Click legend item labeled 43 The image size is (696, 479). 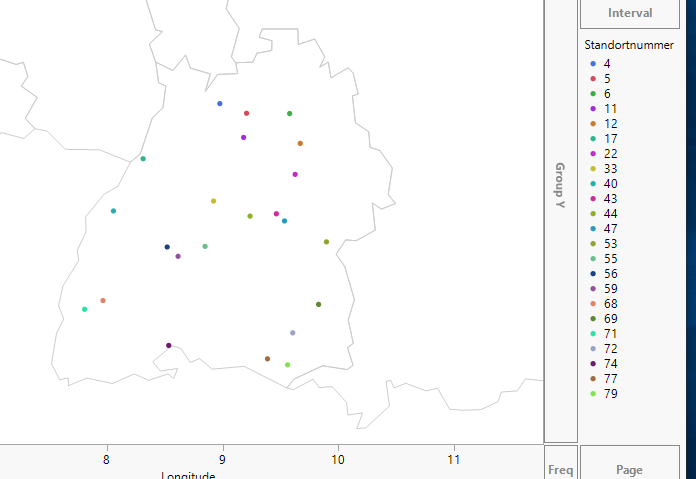603,199
